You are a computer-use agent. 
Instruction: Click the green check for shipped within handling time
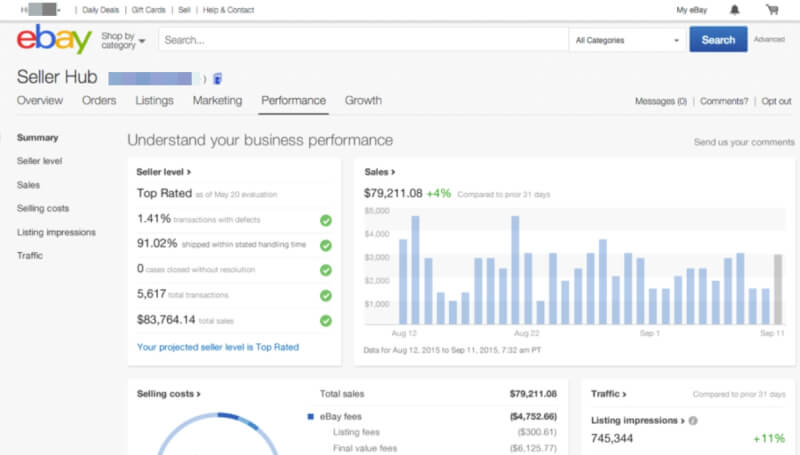[x=326, y=245]
